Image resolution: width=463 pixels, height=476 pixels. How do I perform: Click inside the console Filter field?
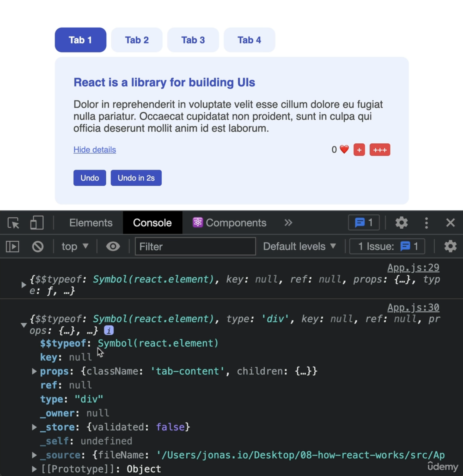point(195,246)
